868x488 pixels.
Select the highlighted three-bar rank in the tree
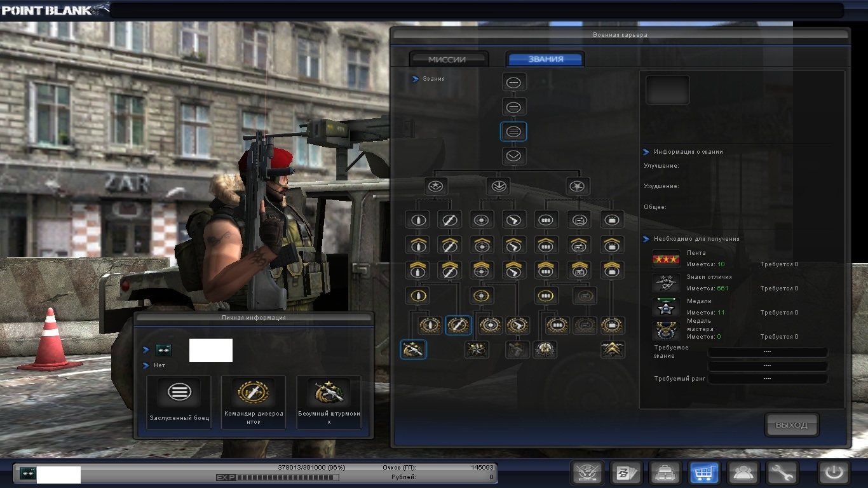coord(514,132)
